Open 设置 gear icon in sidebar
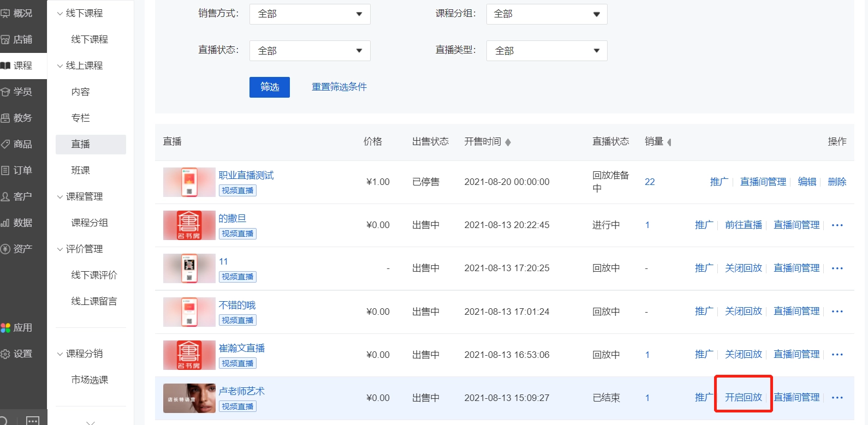 tap(5, 354)
